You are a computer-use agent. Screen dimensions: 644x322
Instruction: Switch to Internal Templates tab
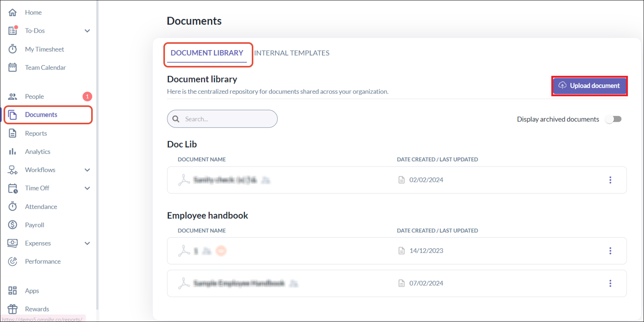point(292,53)
